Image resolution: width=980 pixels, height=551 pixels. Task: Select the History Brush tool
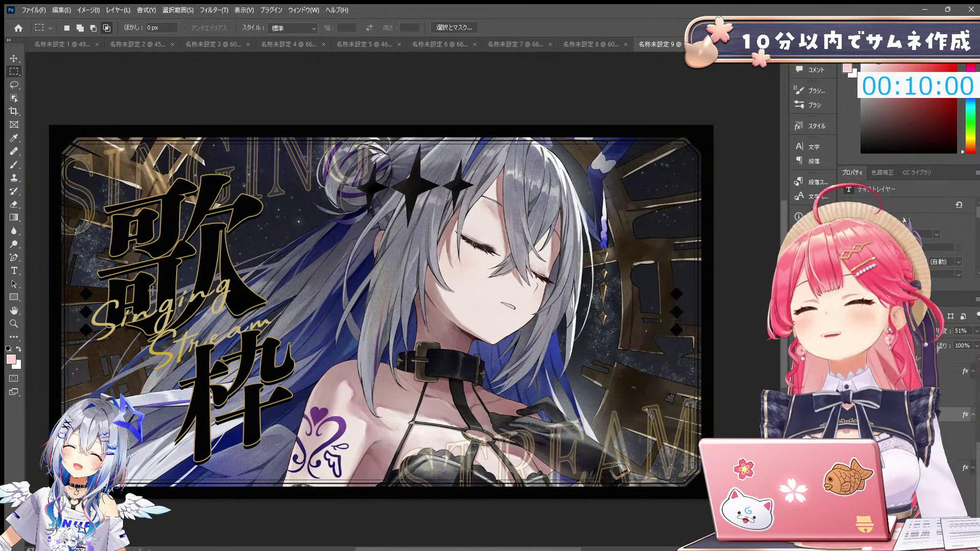pos(14,191)
